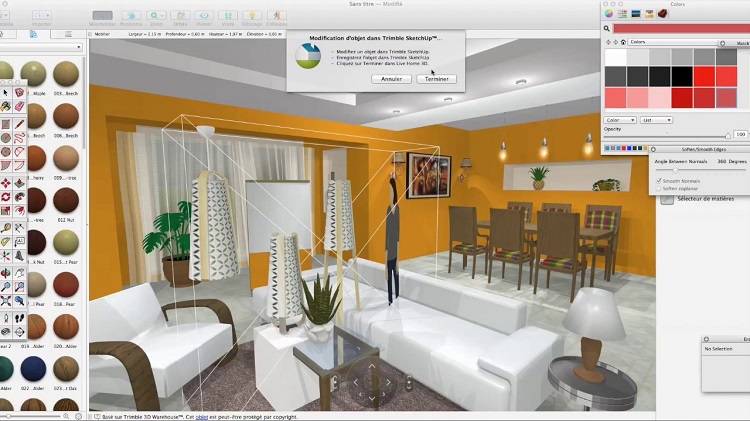Open the Color mode dropdown
Screen dimensions: 750x421
click(620, 120)
